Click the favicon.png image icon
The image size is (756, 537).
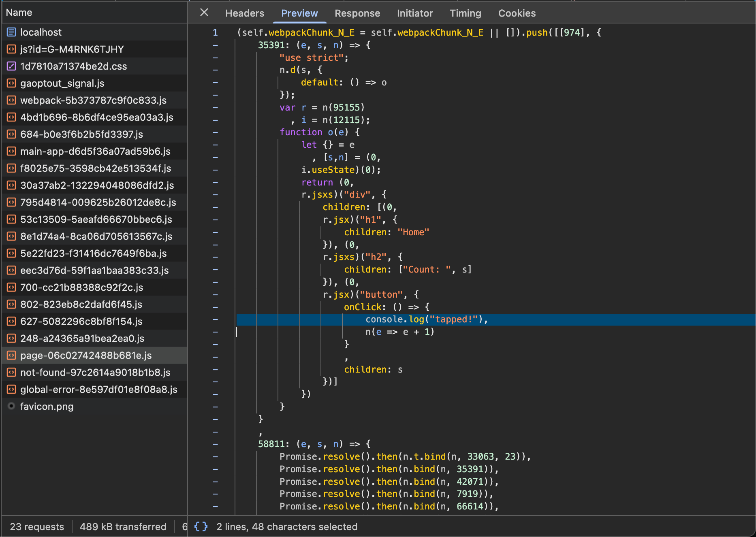coord(11,406)
